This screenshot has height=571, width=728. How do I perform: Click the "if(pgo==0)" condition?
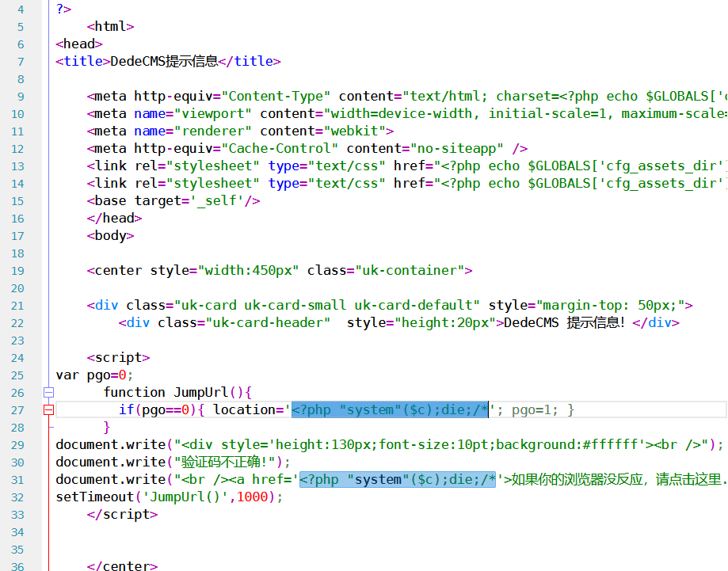158,409
